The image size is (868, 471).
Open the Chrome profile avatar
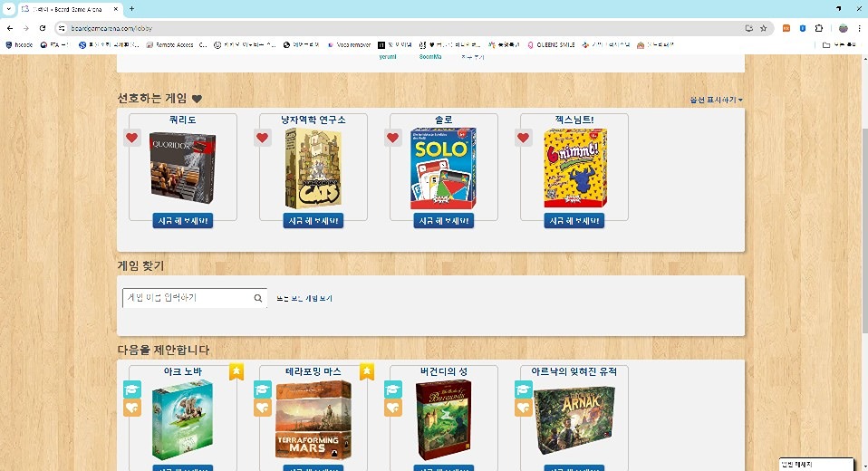click(844, 28)
